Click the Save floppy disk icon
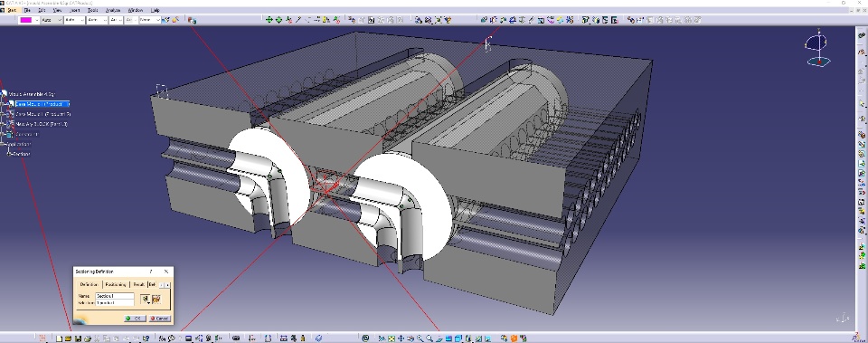 click(78, 338)
